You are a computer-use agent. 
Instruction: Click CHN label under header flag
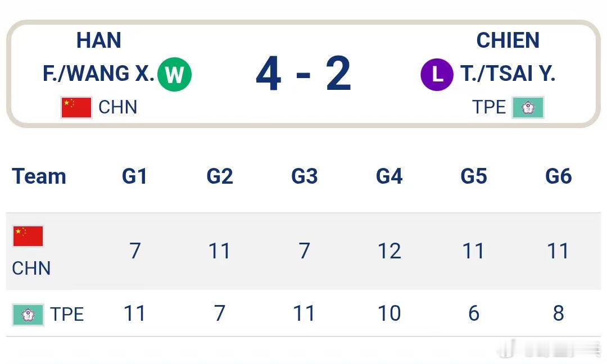coord(117,107)
